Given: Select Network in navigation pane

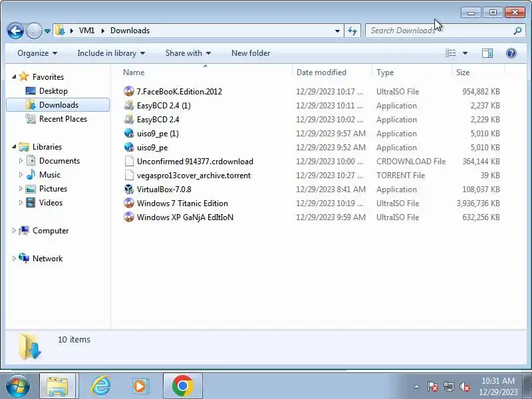Looking at the screenshot, I should pos(47,259).
